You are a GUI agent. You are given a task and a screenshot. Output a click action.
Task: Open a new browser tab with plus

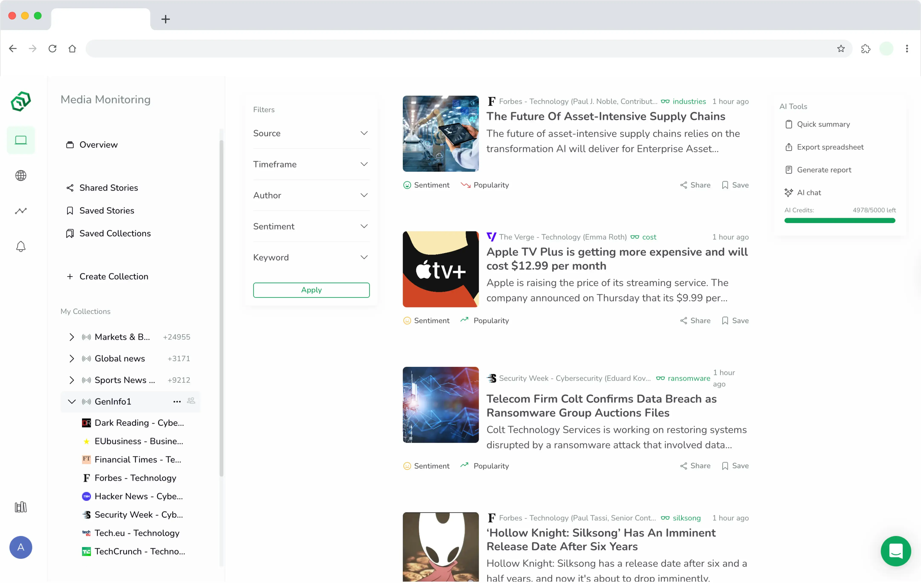click(x=165, y=19)
